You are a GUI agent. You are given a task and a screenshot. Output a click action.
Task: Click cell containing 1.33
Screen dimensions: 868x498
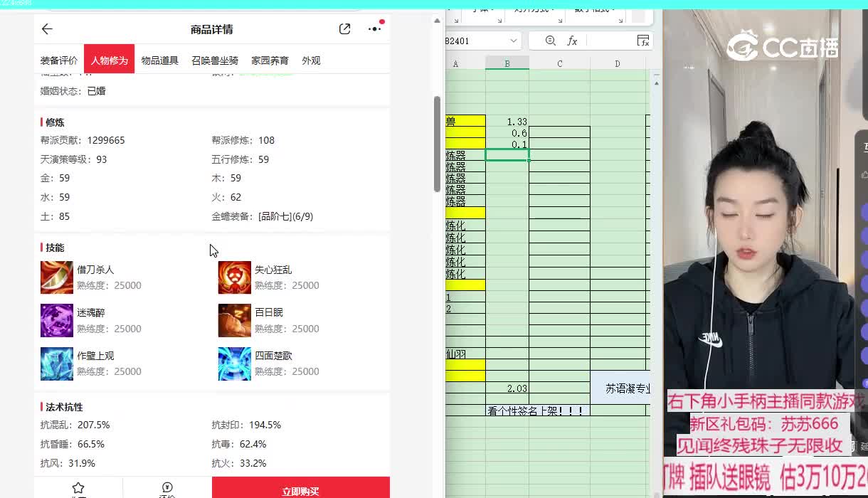(x=507, y=121)
